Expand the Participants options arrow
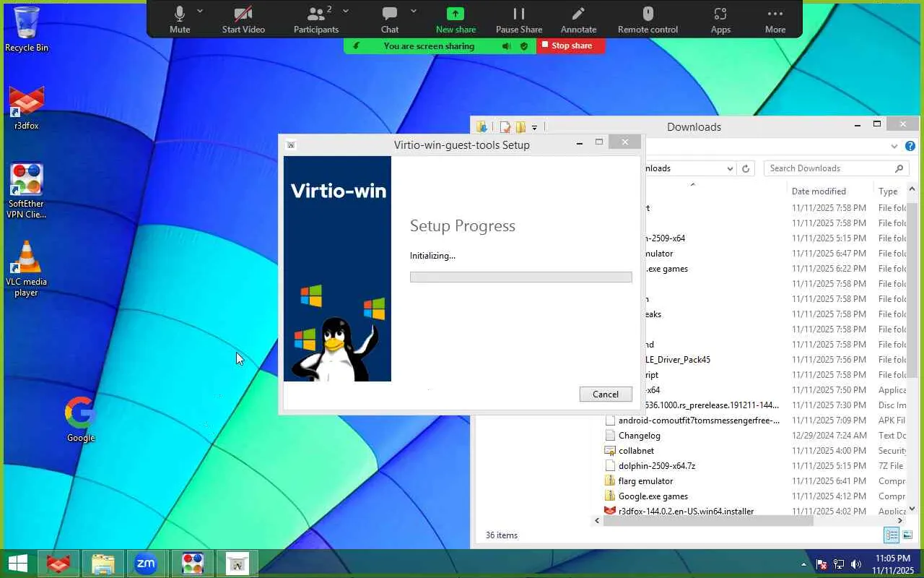924x578 pixels. point(346,11)
